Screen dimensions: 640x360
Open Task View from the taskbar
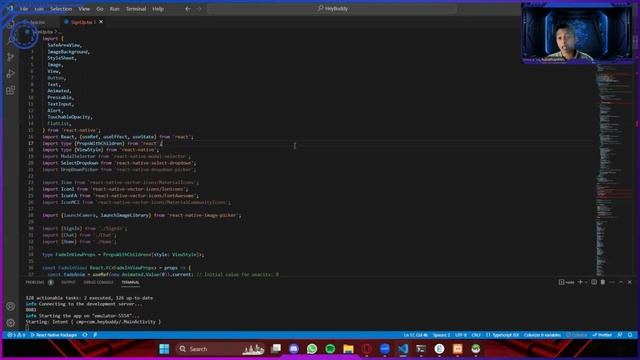276,349
